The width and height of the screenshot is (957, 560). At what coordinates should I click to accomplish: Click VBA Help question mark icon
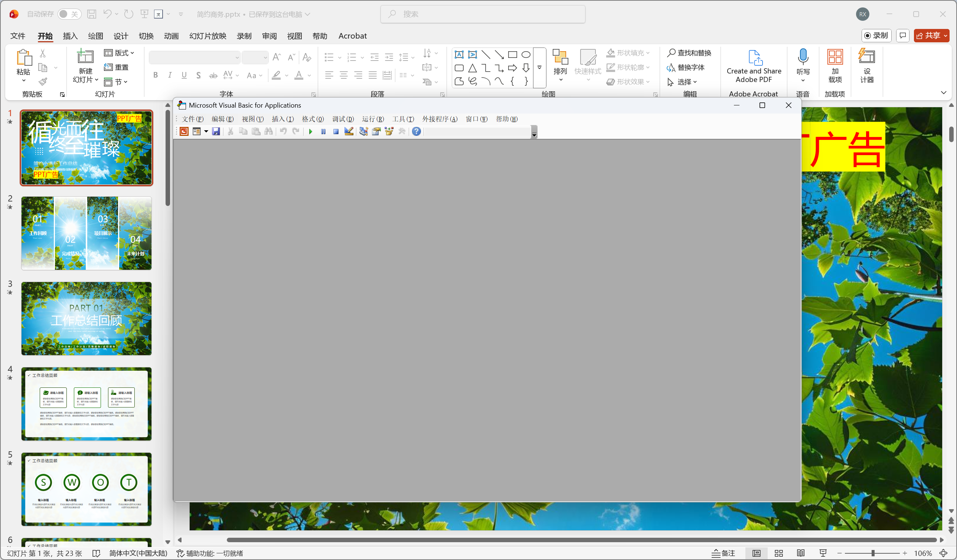pyautogui.click(x=416, y=131)
